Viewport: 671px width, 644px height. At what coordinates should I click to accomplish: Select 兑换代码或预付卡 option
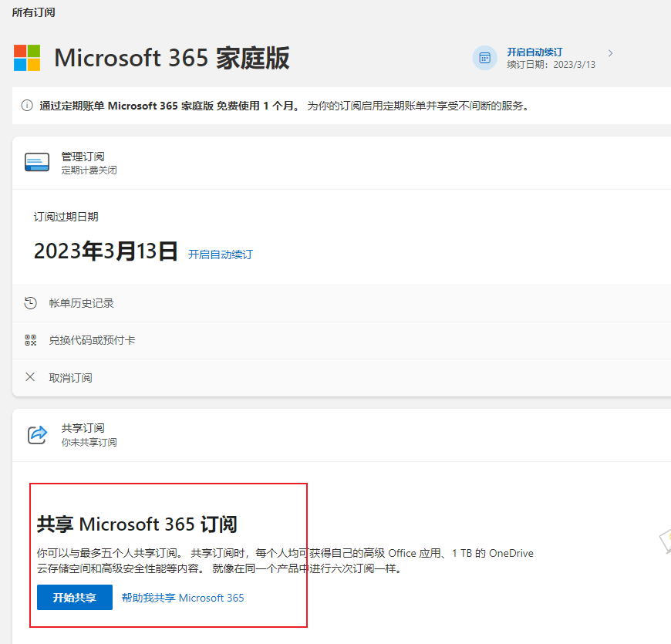[x=92, y=340]
